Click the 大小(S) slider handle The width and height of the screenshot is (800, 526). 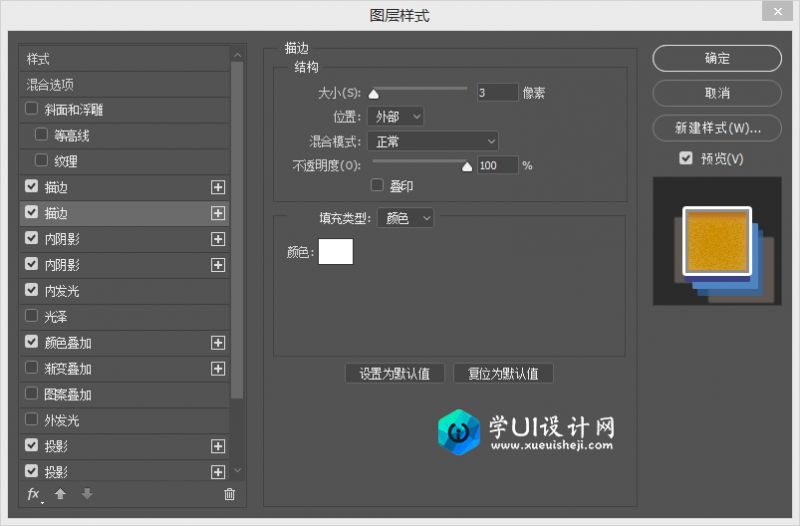coord(373,94)
